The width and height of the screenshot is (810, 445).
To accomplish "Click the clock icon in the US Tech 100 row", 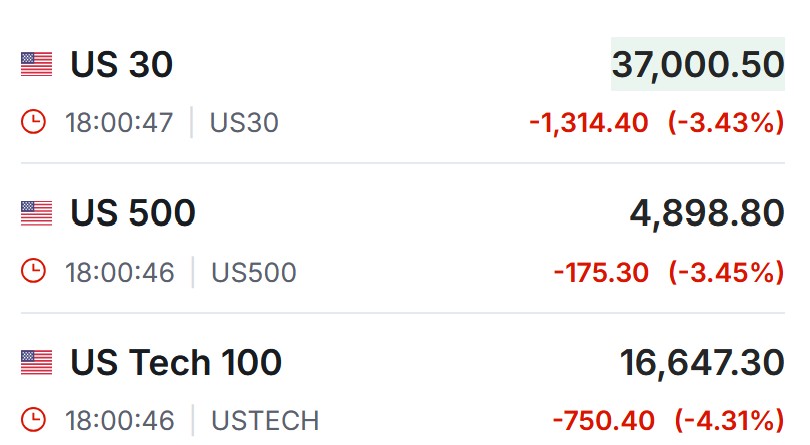I will tap(34, 420).
